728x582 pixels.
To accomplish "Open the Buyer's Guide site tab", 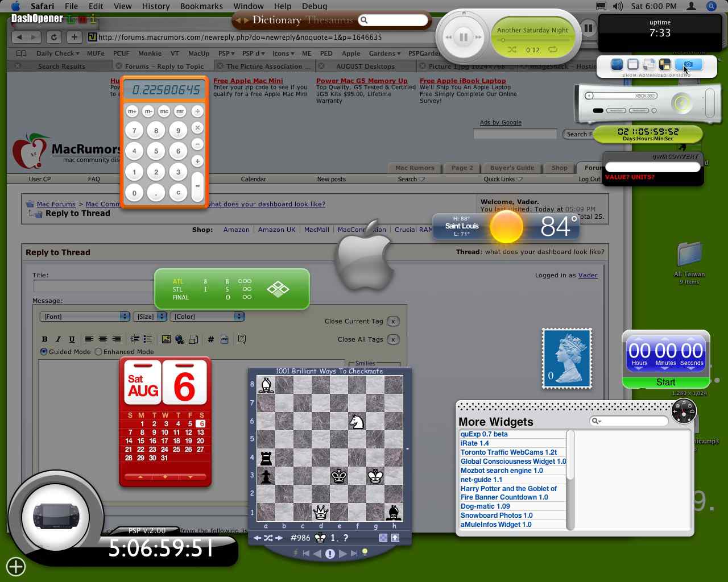I will point(512,168).
